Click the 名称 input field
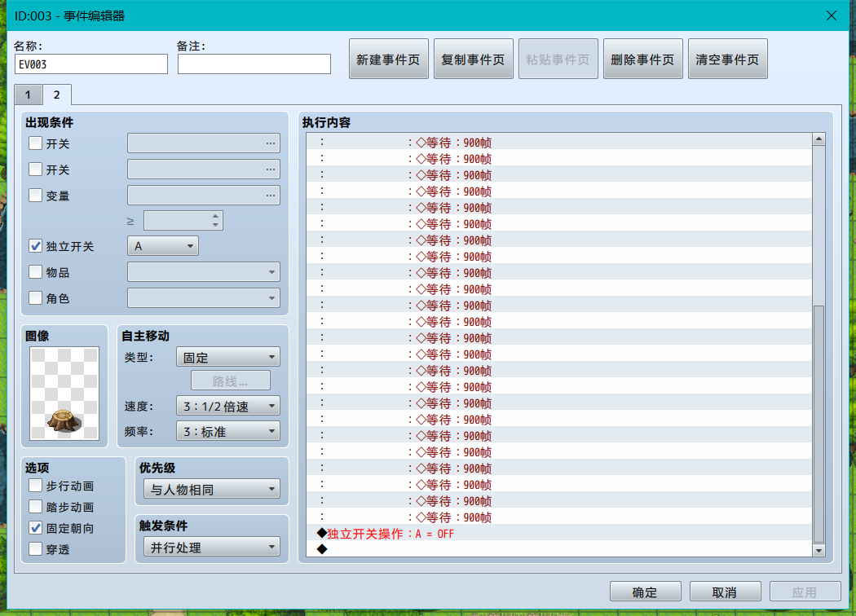 click(91, 64)
